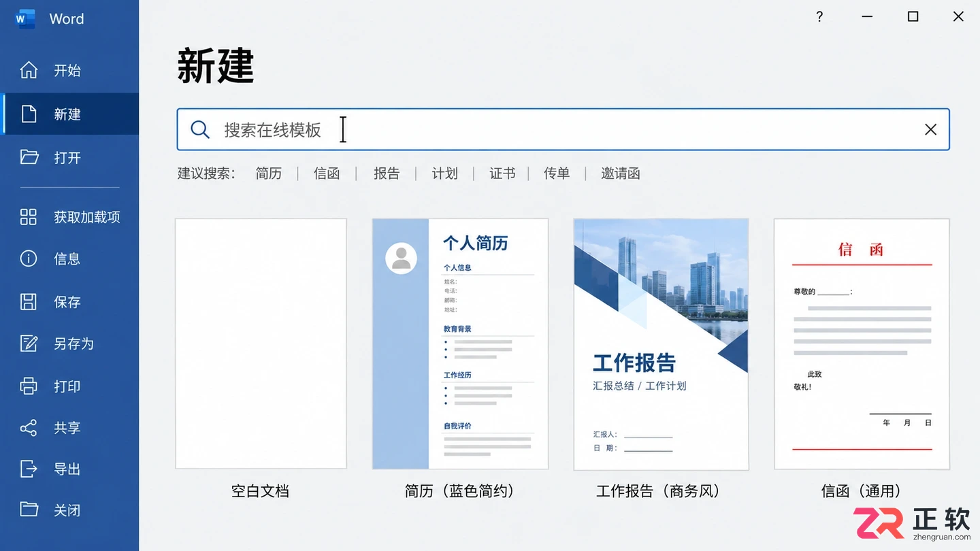Click the open folder icon beside 打开
Viewport: 980px width, 551px height.
pos(29,157)
